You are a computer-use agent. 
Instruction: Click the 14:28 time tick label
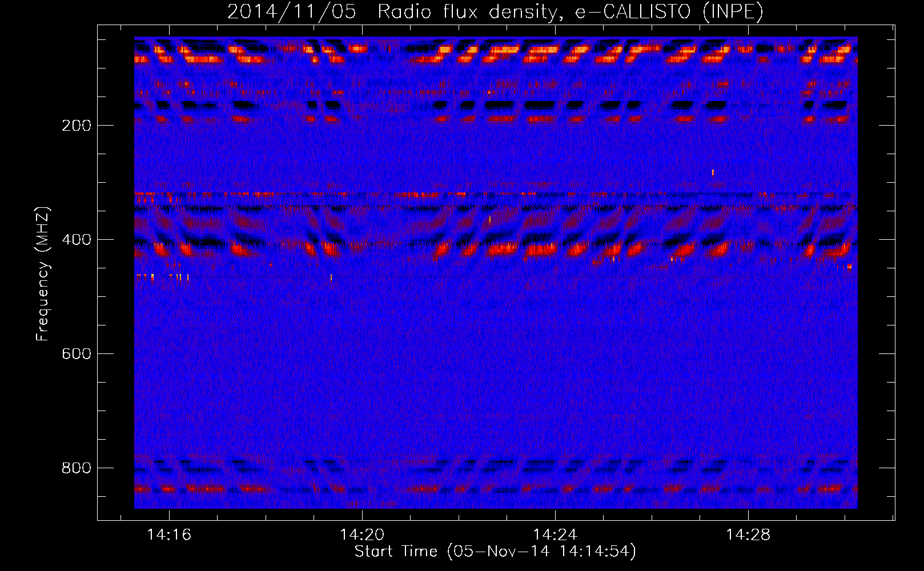748,535
